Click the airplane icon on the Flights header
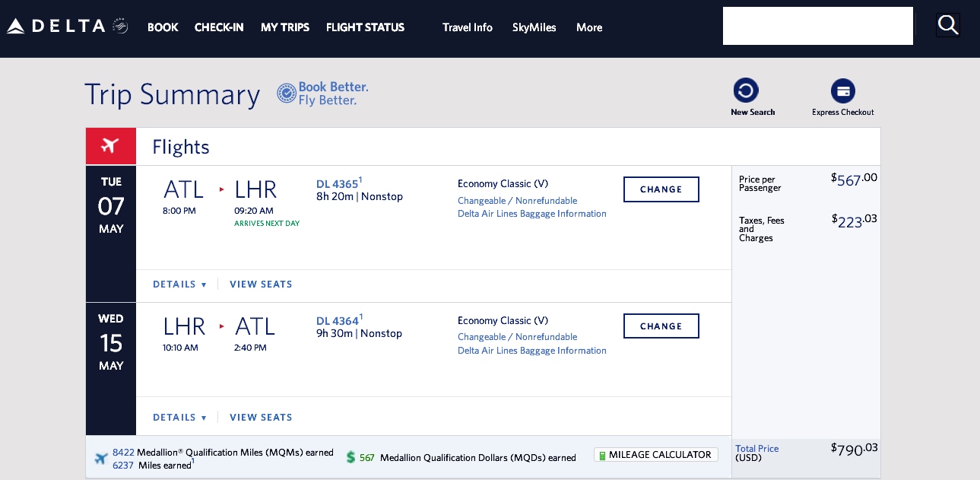This screenshot has width=980, height=480. [110, 145]
